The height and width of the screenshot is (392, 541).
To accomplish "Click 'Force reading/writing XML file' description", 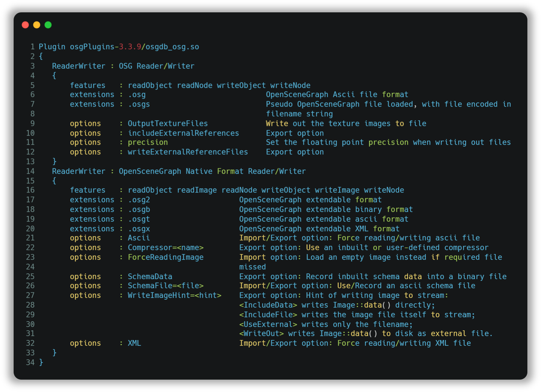I will pos(404,343).
